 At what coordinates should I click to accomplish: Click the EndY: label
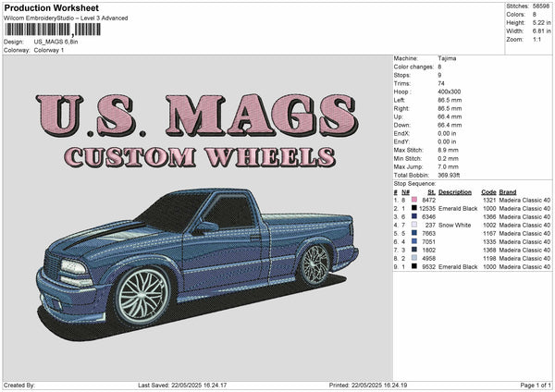click(x=401, y=141)
